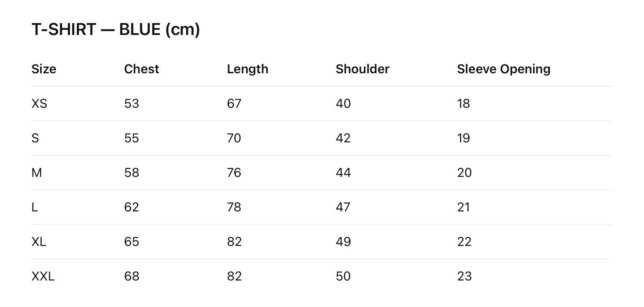Screen dimensions: 644x307
Task: Select the L size row label
Action: pos(35,207)
